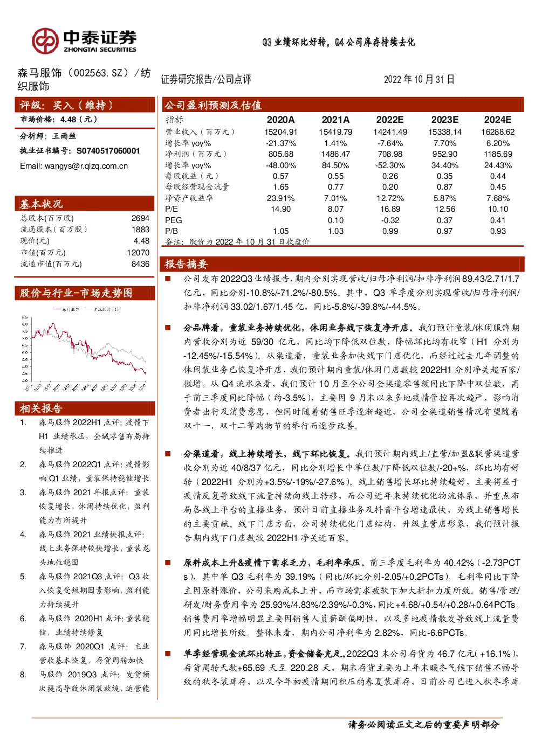Open related report 7 '森马服饰2020Q1点评'
This screenshot has height=756, width=535.
[94, 653]
